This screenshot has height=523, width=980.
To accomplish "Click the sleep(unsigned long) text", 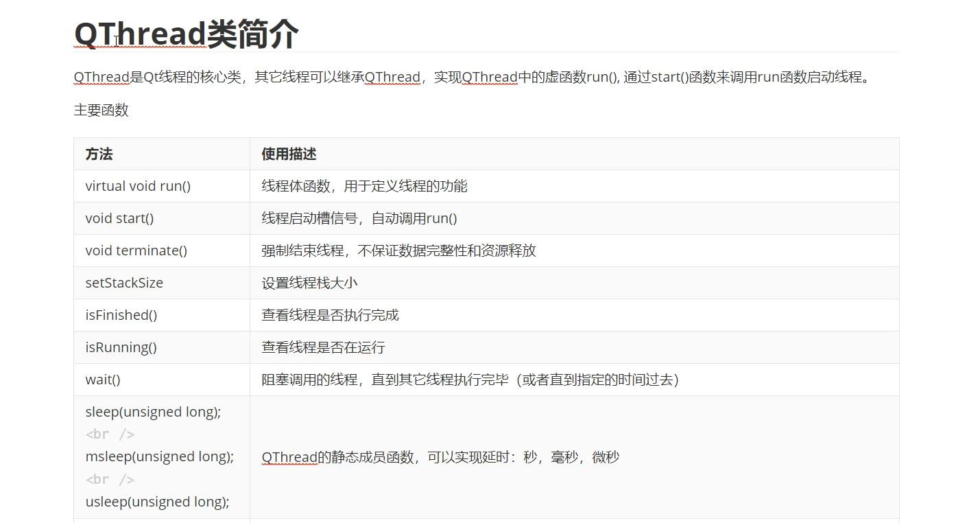I will (152, 411).
